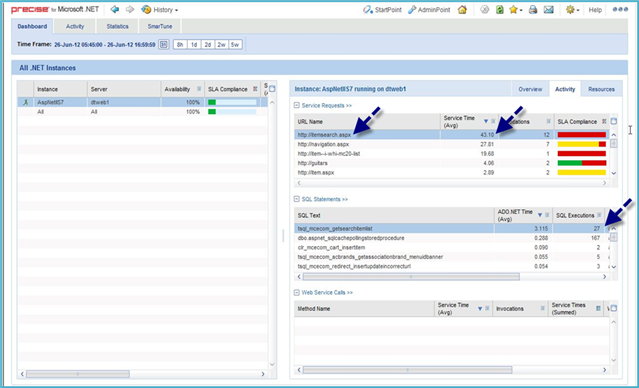Sort Web Service Calls by Service Time arrow

tap(480, 309)
